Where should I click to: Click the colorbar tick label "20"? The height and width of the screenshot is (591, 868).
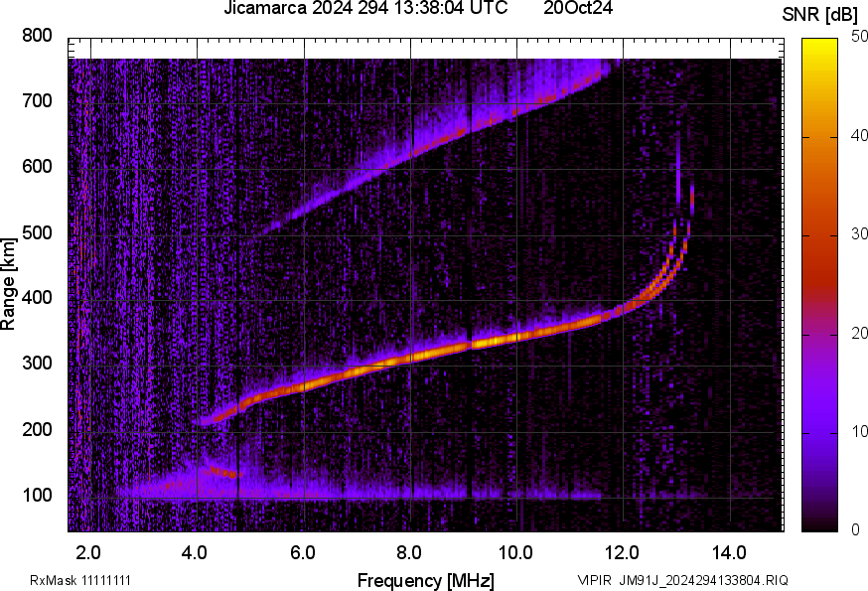859,334
